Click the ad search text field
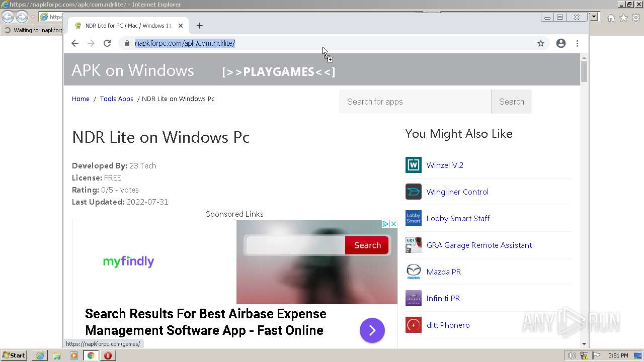 coord(295,245)
